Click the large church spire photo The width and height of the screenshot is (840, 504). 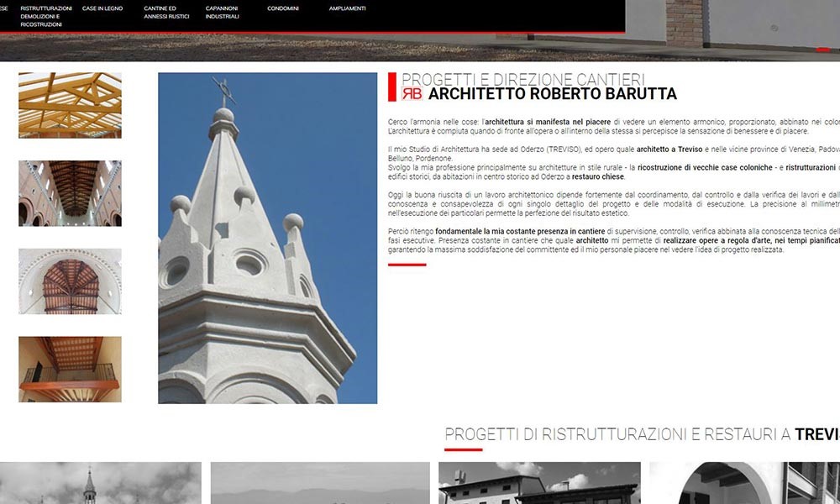(x=267, y=238)
